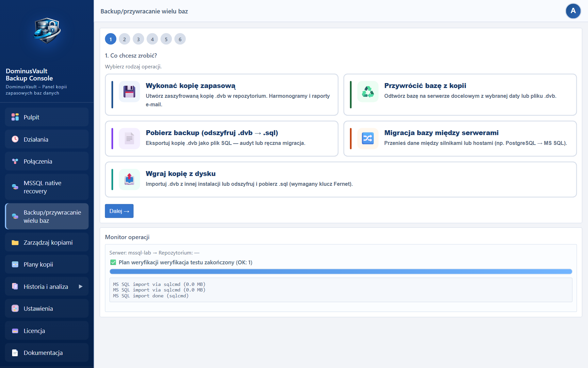The image size is (588, 368).
Task: Click the '1. Co chcesz zrobić?' heading
Action: [131, 56]
